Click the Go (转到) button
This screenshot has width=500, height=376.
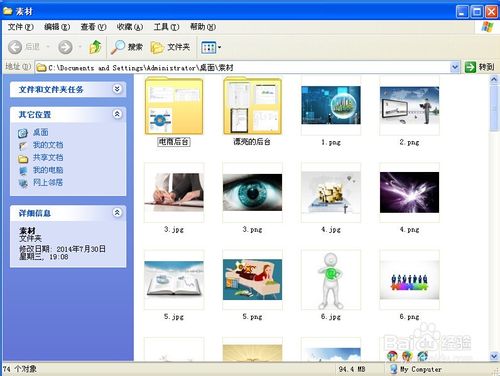pos(480,67)
